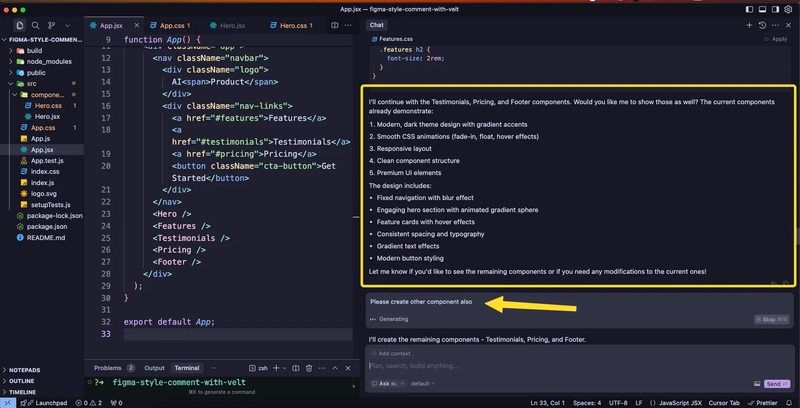Expand the OUTLINE section
This screenshot has height=408, width=800.
(x=20, y=380)
